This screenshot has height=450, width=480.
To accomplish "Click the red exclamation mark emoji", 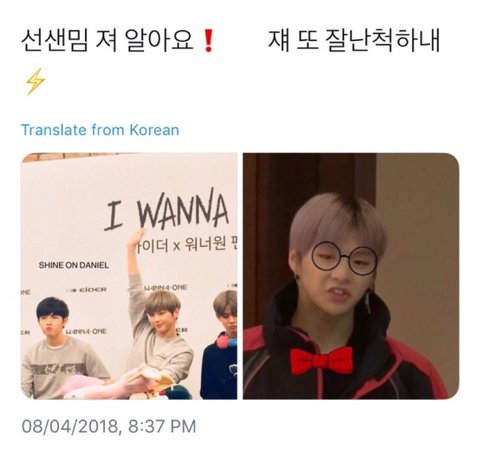I will pos(208,40).
